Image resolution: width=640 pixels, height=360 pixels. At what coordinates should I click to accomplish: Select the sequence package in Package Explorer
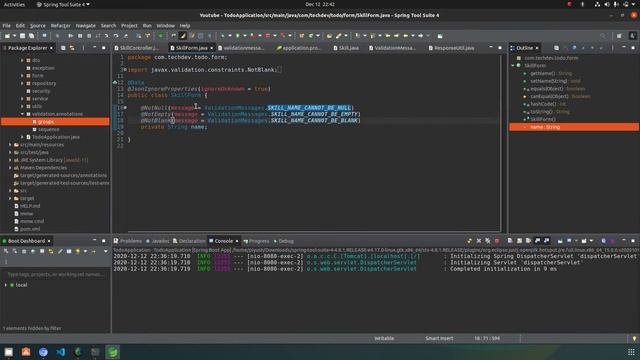point(48,129)
